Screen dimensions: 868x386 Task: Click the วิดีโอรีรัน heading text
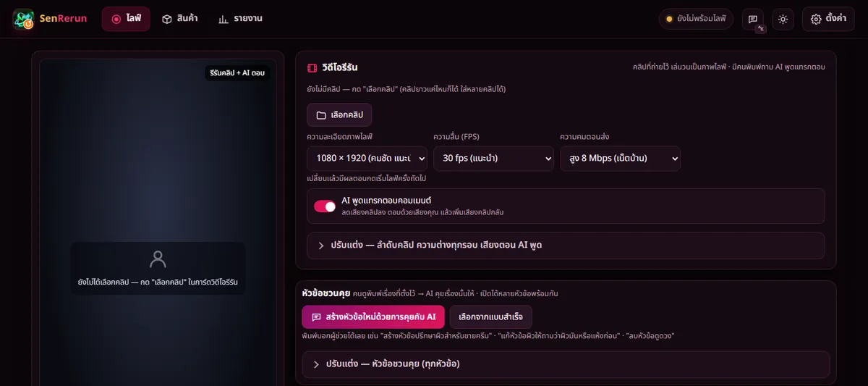click(340, 67)
